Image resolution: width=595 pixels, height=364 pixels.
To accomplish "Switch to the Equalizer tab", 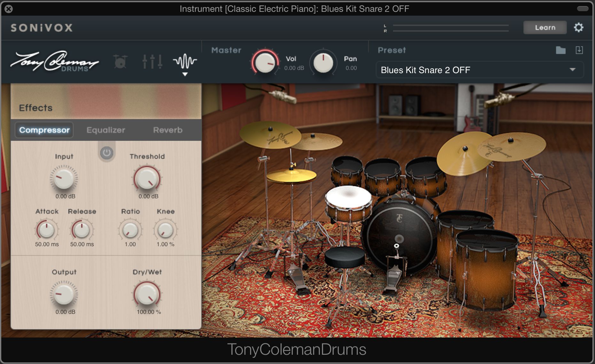I will 106,130.
